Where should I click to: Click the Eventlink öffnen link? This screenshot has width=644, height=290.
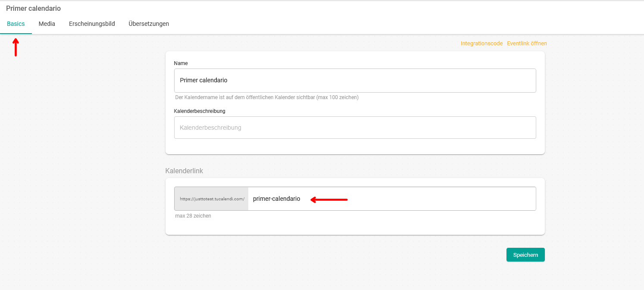pos(527,44)
